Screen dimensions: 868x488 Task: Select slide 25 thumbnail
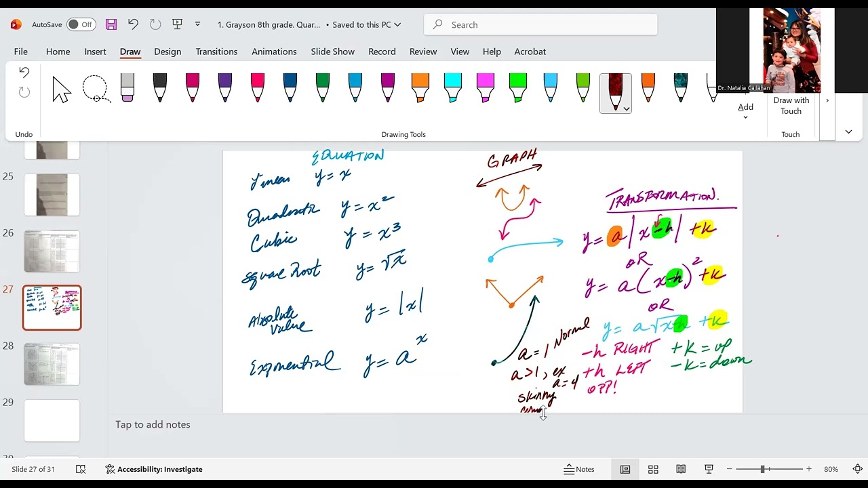tap(52, 195)
